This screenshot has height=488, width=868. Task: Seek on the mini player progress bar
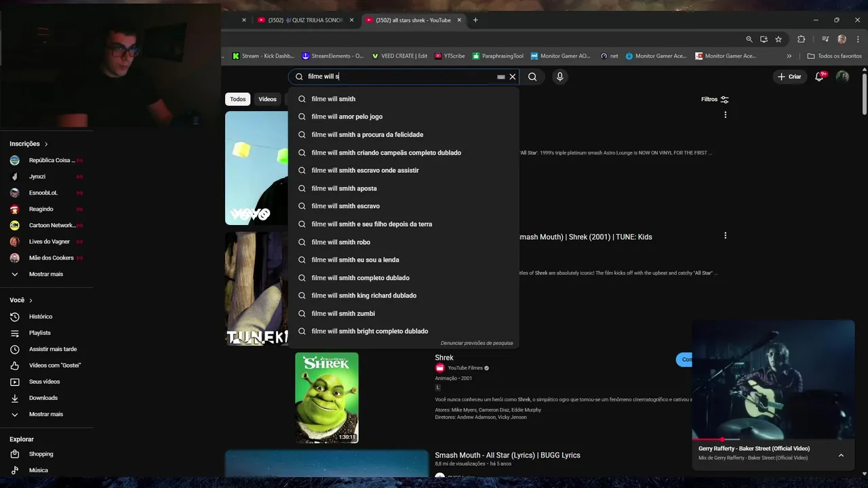coord(773,439)
